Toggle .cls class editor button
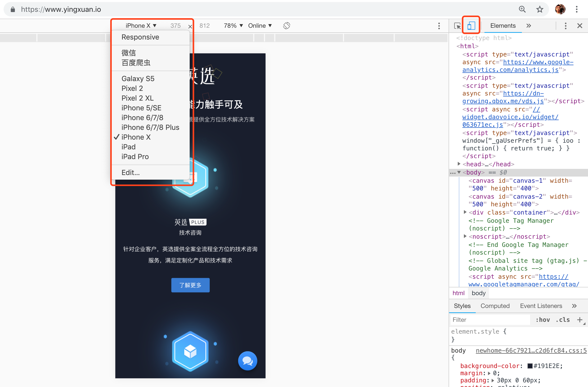Screen dimensions: 588x387 click(x=563, y=320)
